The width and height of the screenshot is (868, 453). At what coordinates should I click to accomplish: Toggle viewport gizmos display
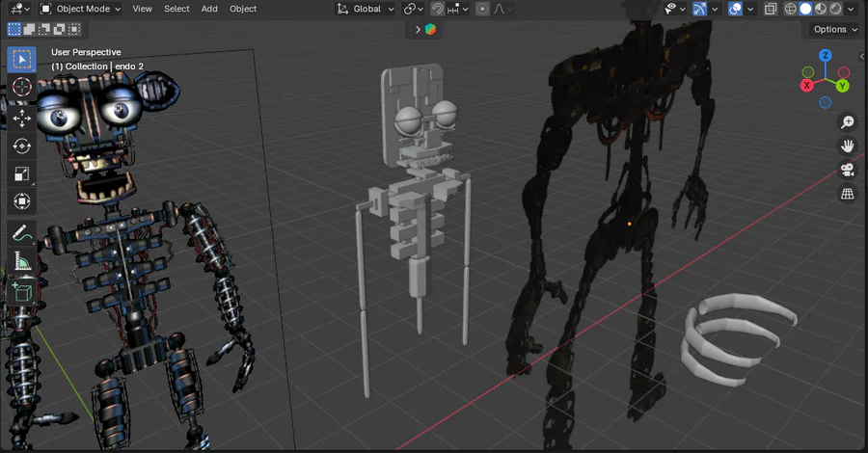tap(700, 9)
